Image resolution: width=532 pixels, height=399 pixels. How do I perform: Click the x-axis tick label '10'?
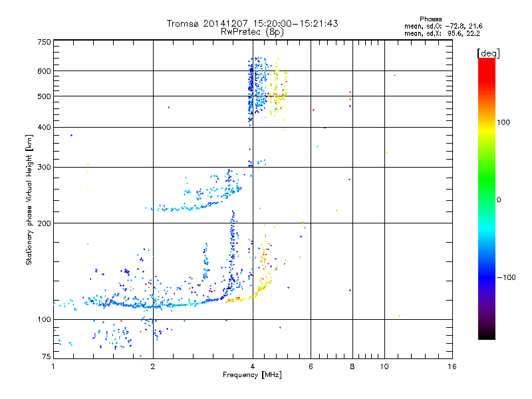click(x=384, y=366)
